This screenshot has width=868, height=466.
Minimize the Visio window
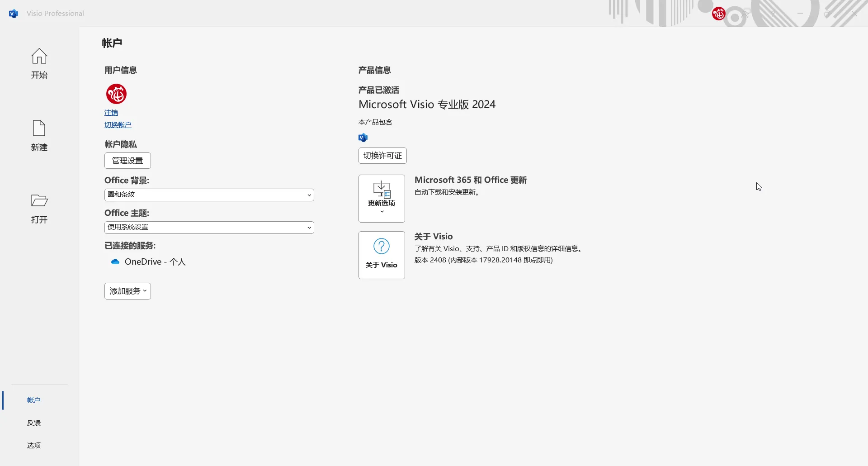tap(800, 14)
